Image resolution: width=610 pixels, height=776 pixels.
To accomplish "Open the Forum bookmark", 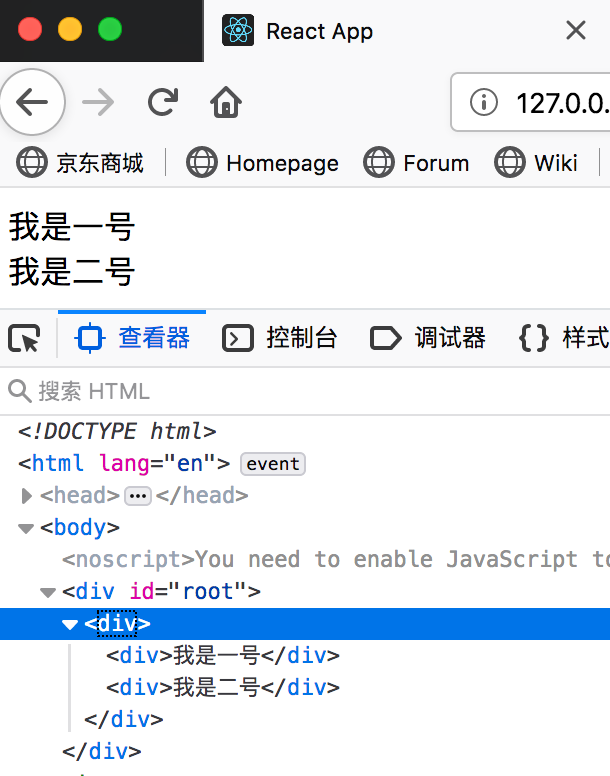I will click(416, 163).
